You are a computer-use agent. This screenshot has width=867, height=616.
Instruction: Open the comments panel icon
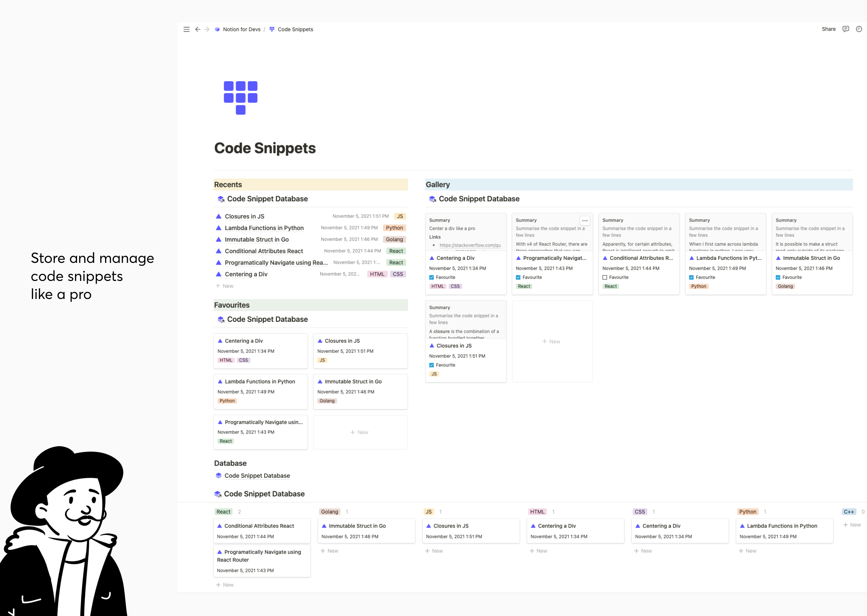[846, 29]
